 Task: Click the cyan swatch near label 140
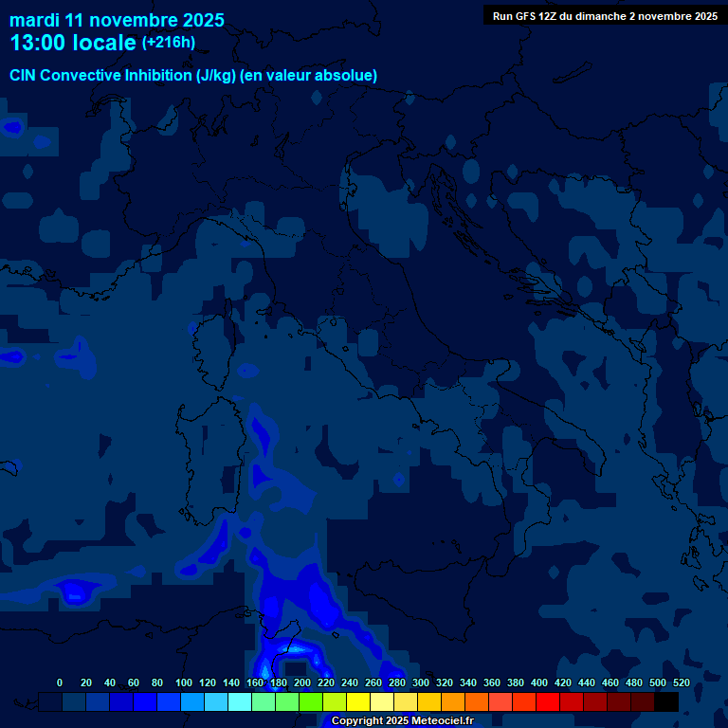(240, 701)
